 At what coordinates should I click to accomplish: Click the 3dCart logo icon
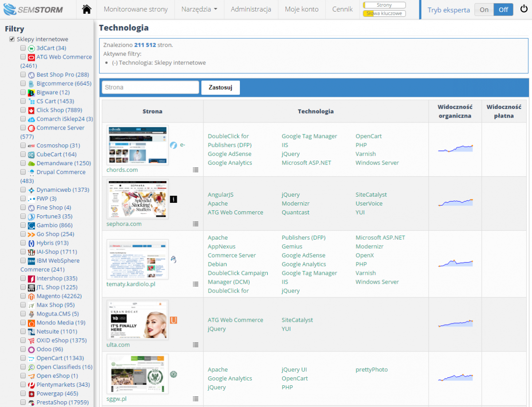(31, 48)
